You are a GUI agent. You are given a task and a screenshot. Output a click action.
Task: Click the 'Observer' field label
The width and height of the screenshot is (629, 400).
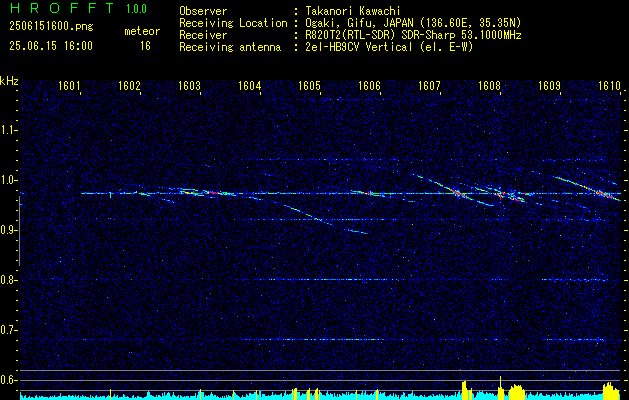coord(203,11)
